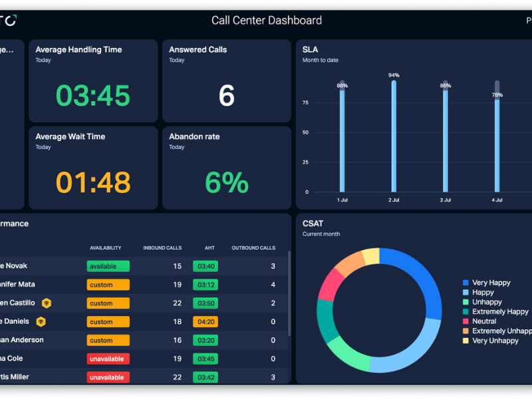The width and height of the screenshot is (532, 399).
Task: Open the Call Center Dashboard title
Action: click(x=266, y=21)
